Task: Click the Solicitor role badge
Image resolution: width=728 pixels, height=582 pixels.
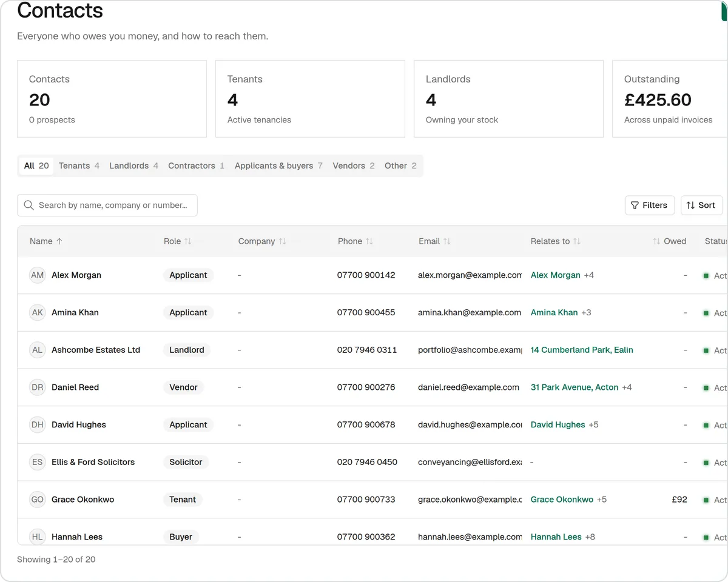Action: click(x=186, y=462)
